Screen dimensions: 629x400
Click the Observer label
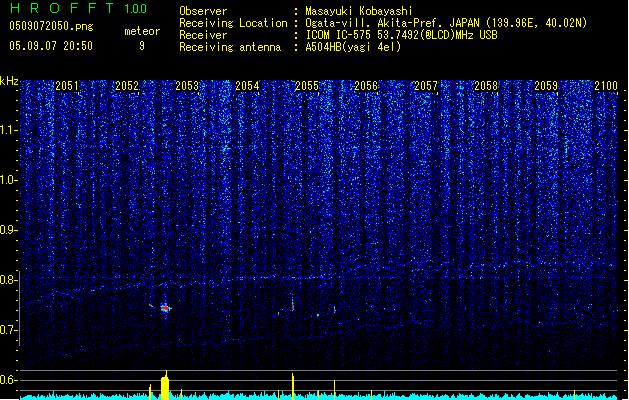point(203,11)
